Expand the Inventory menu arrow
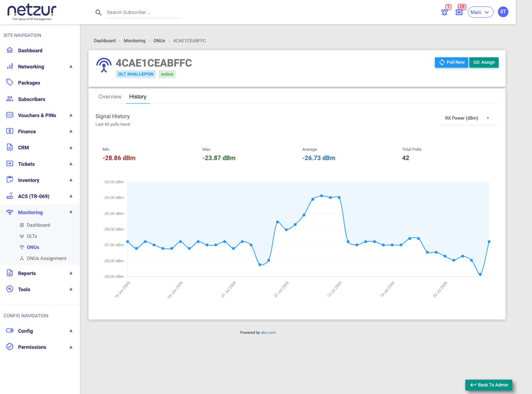Screen dimensions: 532x394 (x=71, y=180)
